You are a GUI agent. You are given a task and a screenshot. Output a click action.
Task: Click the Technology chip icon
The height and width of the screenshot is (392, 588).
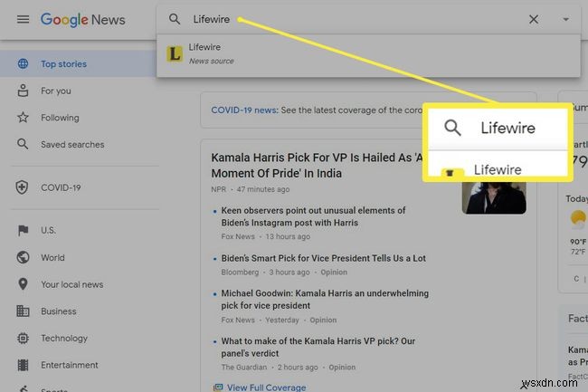pyautogui.click(x=23, y=339)
